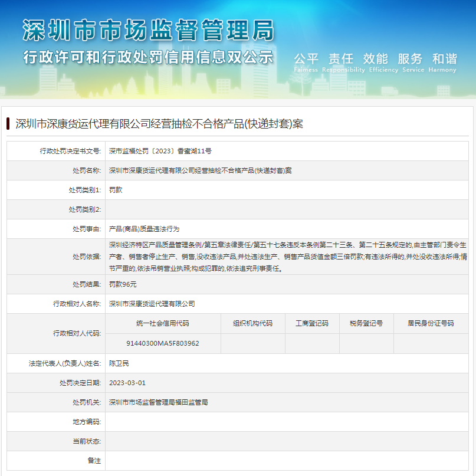Select the 罚款96元 result value
The image size is (476, 476).
coord(123,284)
